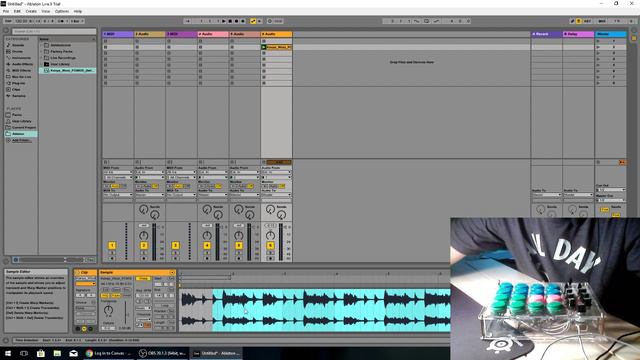Toggle track 6 activator button
The width and height of the screenshot is (640, 360).
(270, 245)
